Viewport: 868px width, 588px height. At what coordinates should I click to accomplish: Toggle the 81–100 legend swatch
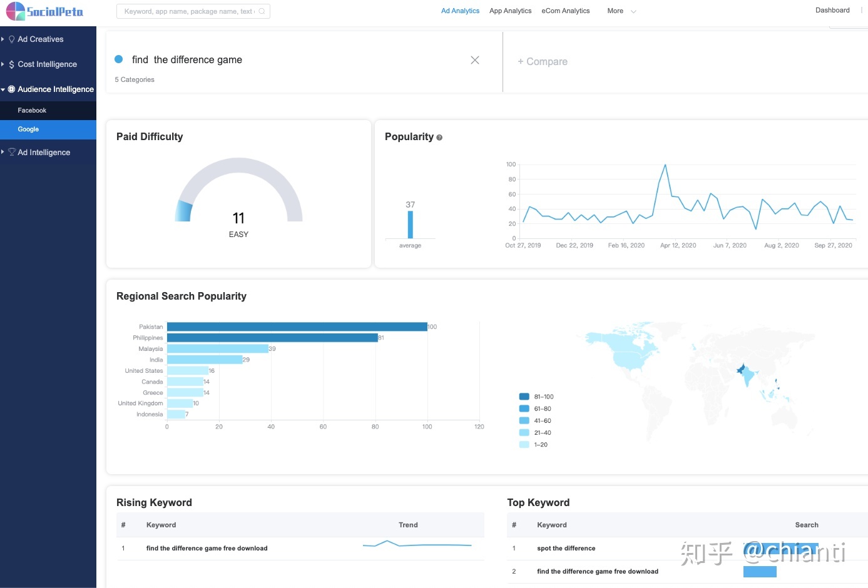point(524,397)
